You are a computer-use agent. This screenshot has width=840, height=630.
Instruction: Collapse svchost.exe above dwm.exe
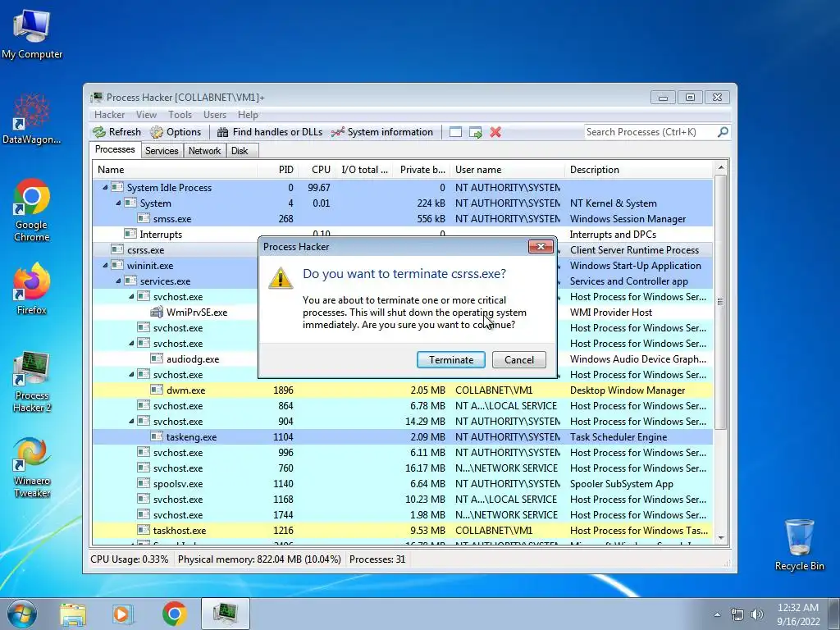tap(131, 374)
